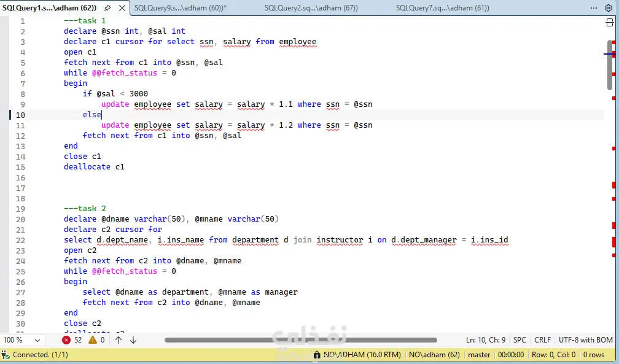Click the CRLF line ending indicator

[x=542, y=340]
